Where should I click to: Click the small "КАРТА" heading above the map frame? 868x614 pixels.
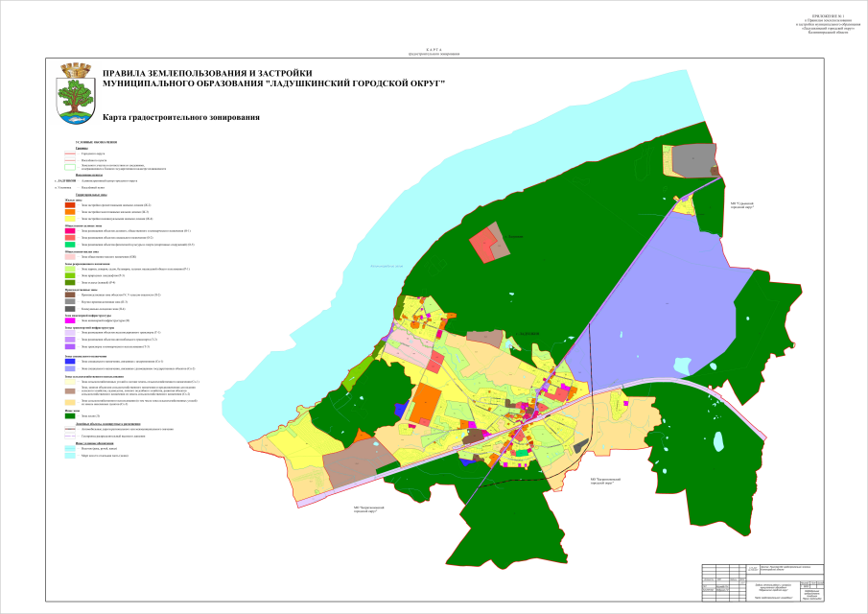point(434,49)
